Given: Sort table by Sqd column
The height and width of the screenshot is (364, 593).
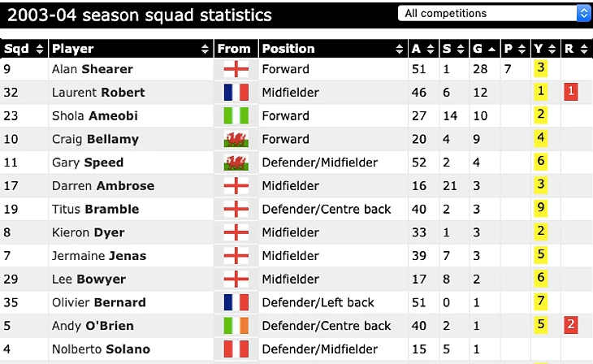Looking at the screenshot, I should point(24,49).
